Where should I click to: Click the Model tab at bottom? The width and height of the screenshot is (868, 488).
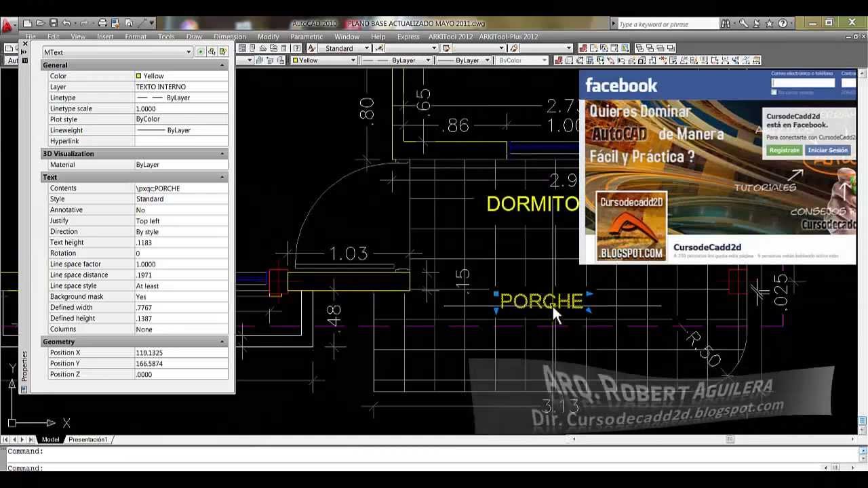point(51,439)
